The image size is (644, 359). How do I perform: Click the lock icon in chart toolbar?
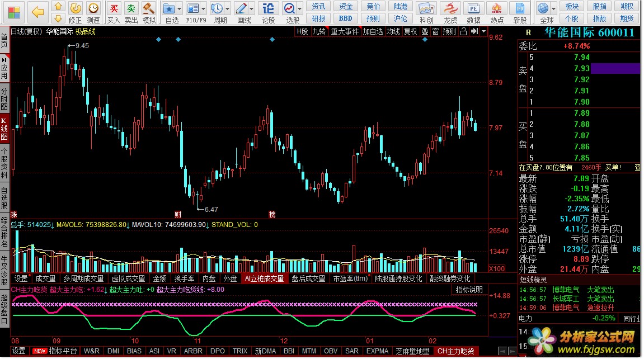(464, 31)
